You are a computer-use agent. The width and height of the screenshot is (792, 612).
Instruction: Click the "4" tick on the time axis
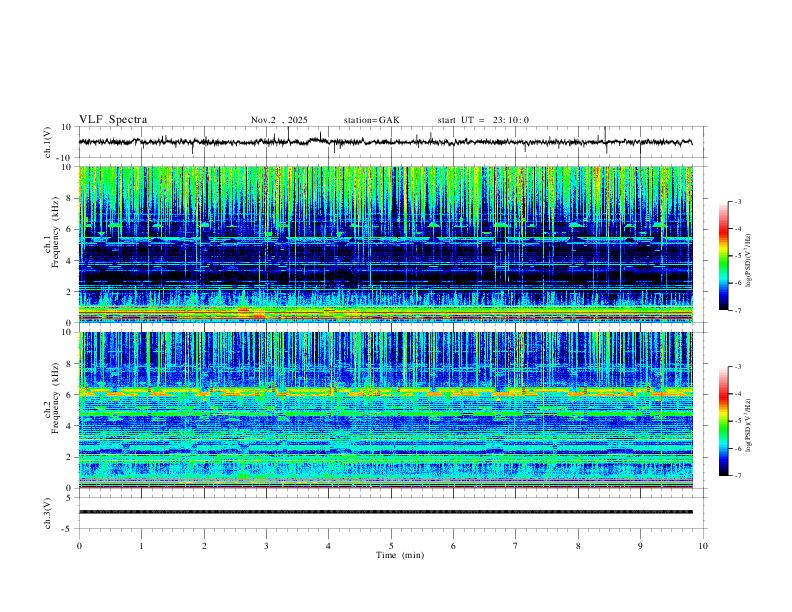[329, 546]
